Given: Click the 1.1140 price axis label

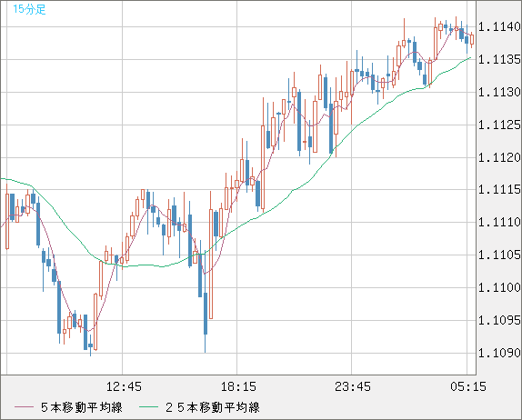Looking at the screenshot, I should [499, 26].
